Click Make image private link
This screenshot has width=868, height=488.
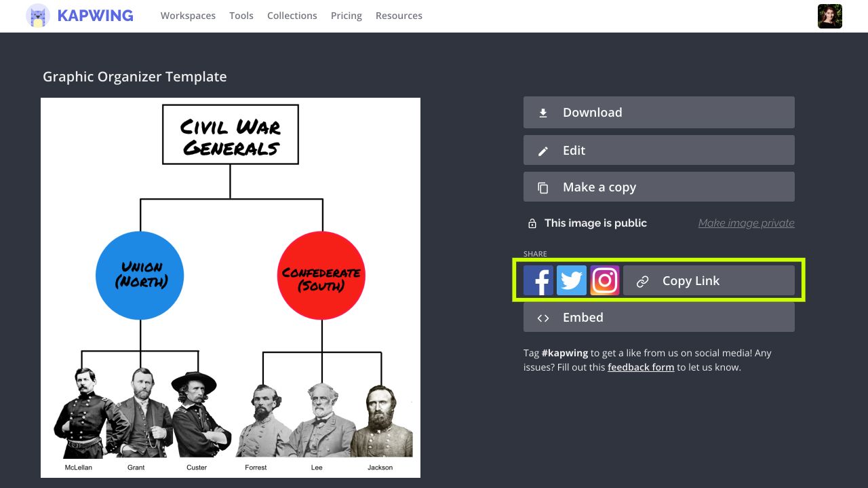[x=746, y=223]
